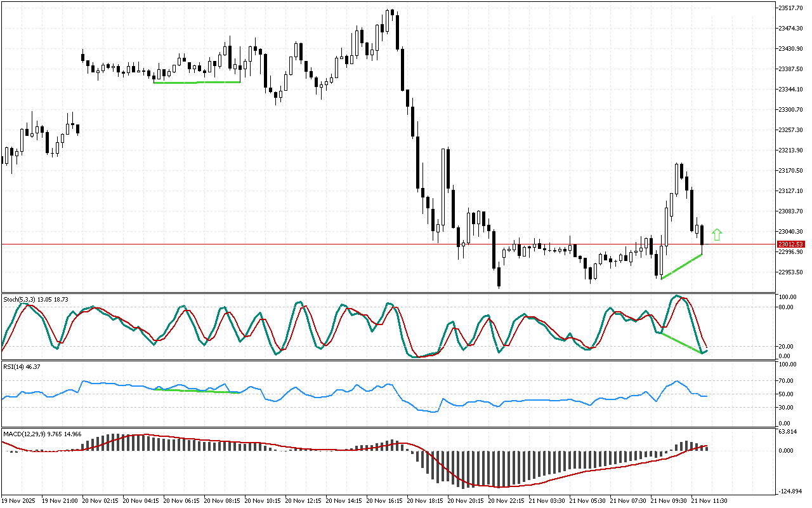This screenshot has width=812, height=508.
Task: Select the green divergence line in Stochastic panel
Action: 681,343
